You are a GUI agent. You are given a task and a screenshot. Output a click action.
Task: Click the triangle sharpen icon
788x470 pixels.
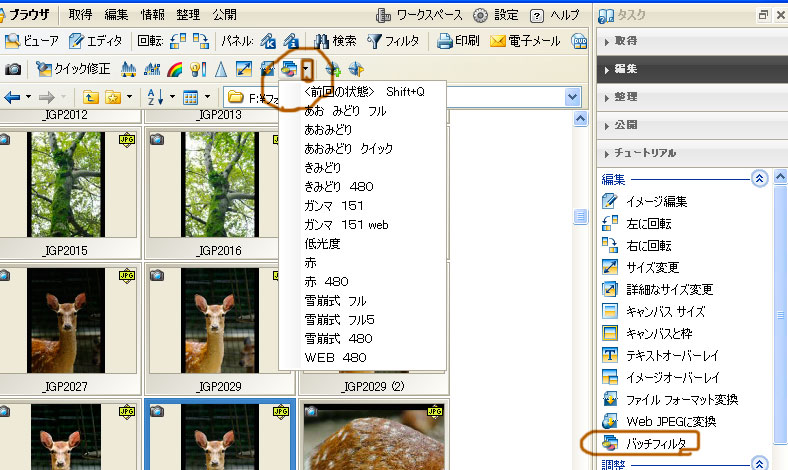221,69
